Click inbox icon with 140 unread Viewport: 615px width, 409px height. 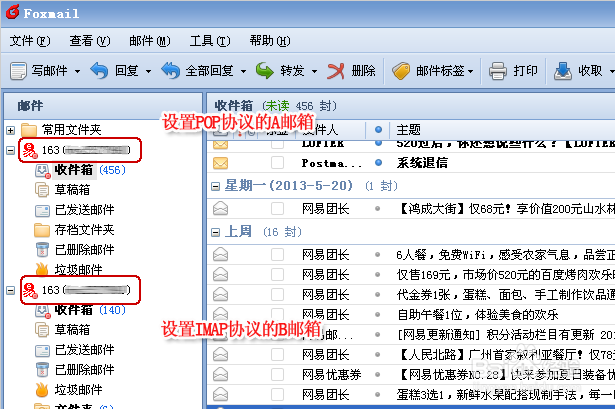(42, 311)
